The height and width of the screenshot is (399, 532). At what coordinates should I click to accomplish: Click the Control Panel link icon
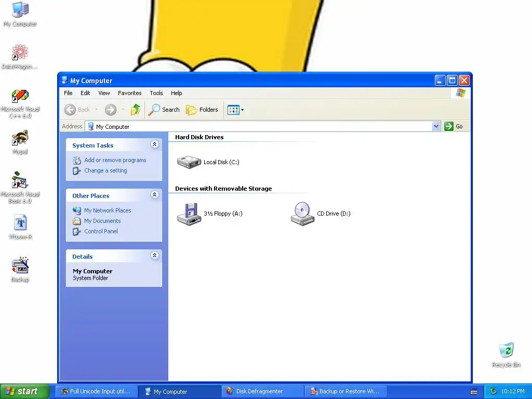[77, 231]
